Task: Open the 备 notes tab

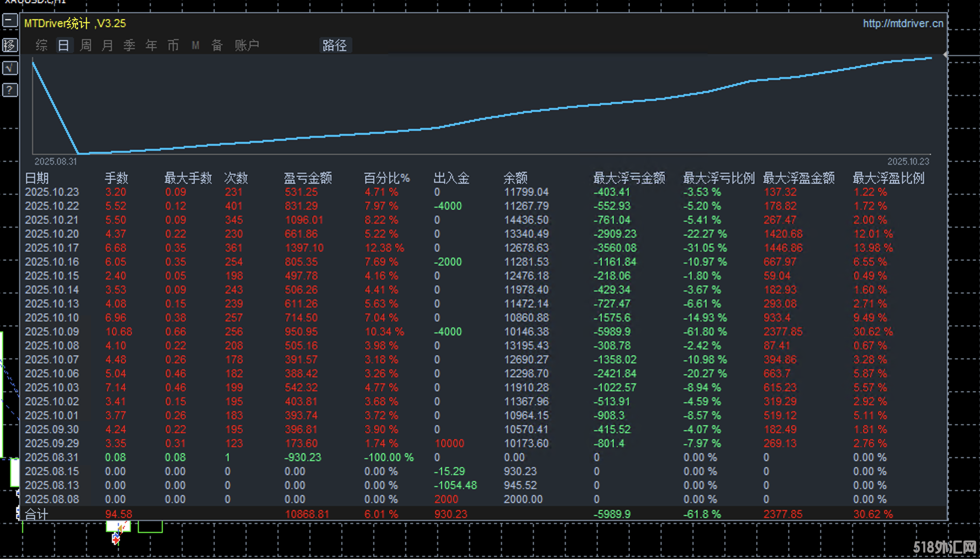Action: (x=217, y=45)
